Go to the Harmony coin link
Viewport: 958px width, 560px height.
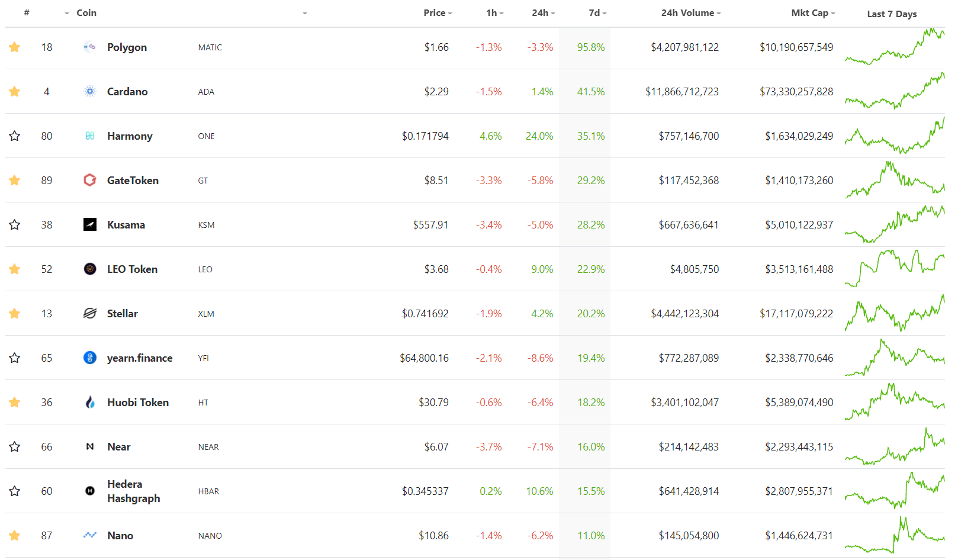tap(130, 136)
